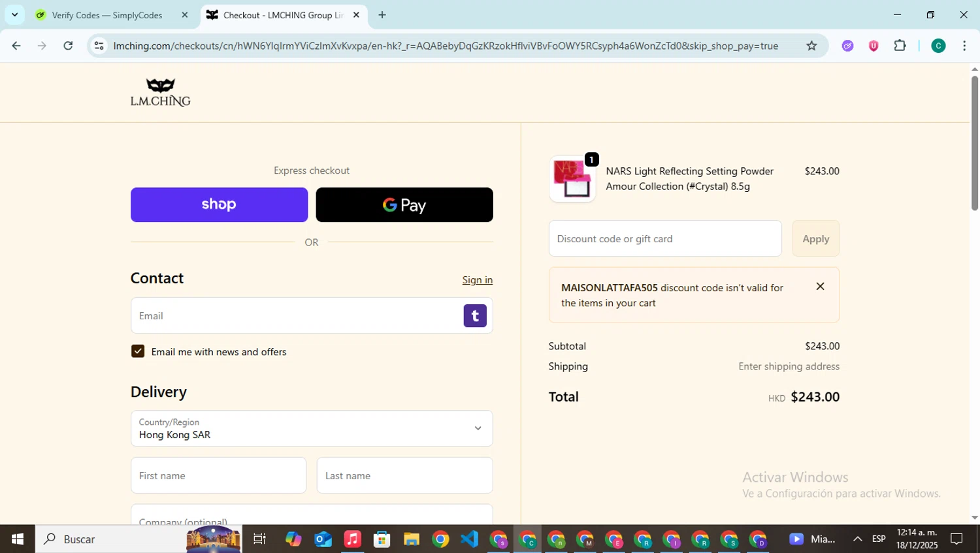The height and width of the screenshot is (553, 980).
Task: Click the page vertical scrollbar thumb
Action: point(974,143)
